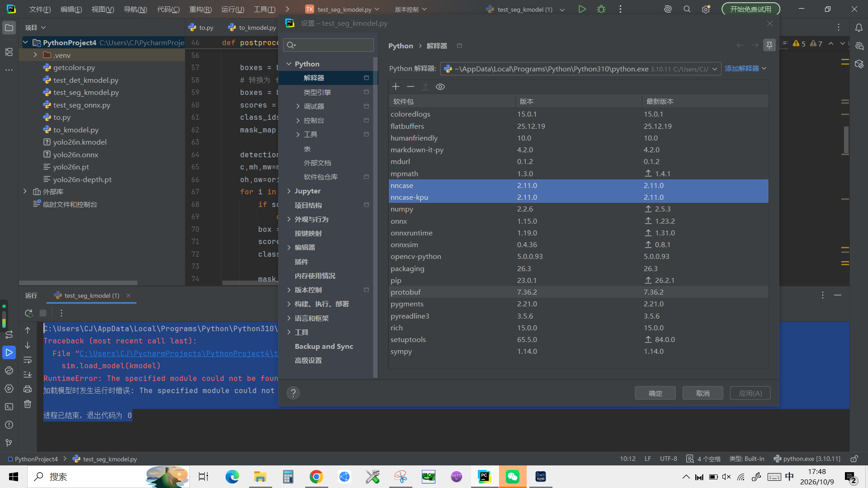Open the 文件(F) menu
Image resolution: width=868 pixels, height=488 pixels.
coord(40,9)
